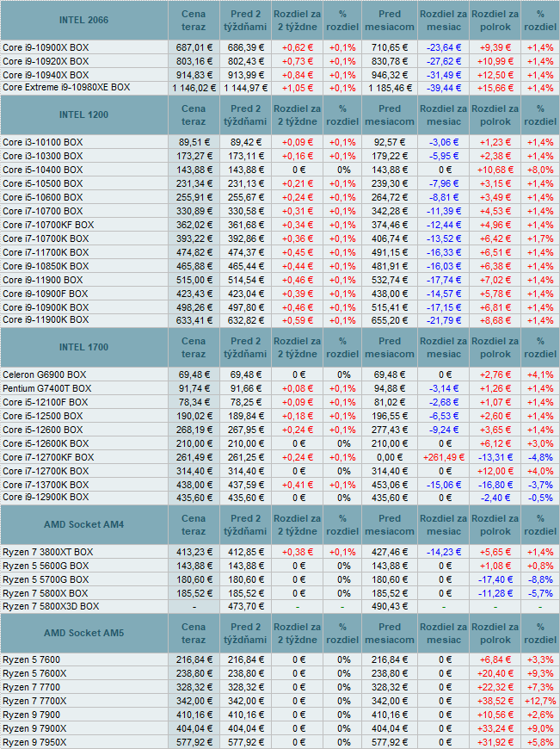
Task: Click the 1 146,02 € current price
Action: coord(194,89)
